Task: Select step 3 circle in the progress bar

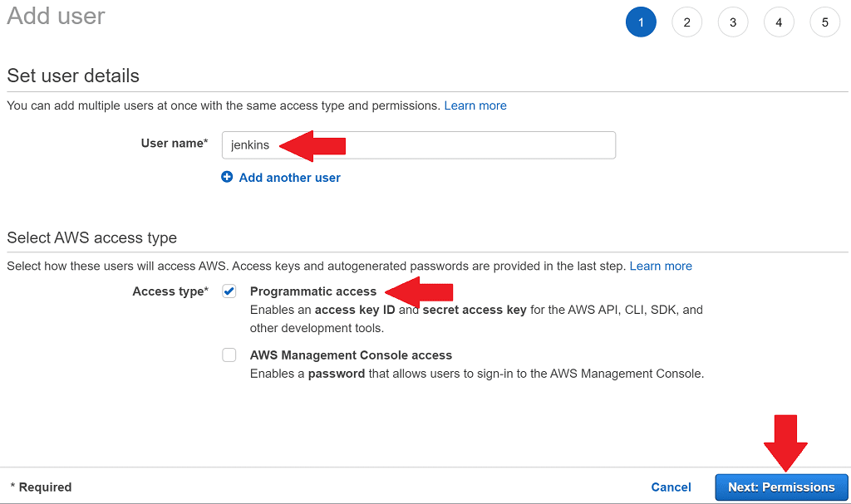Action: click(x=733, y=22)
